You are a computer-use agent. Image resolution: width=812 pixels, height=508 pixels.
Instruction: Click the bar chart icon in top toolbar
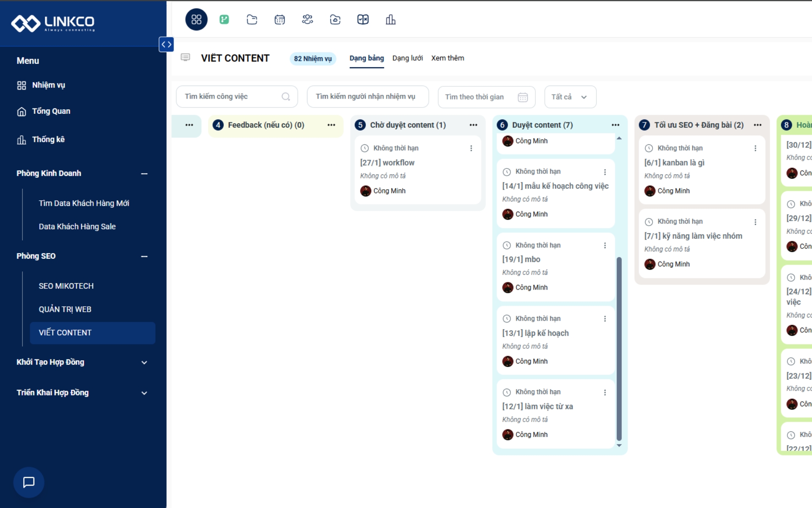coord(390,19)
